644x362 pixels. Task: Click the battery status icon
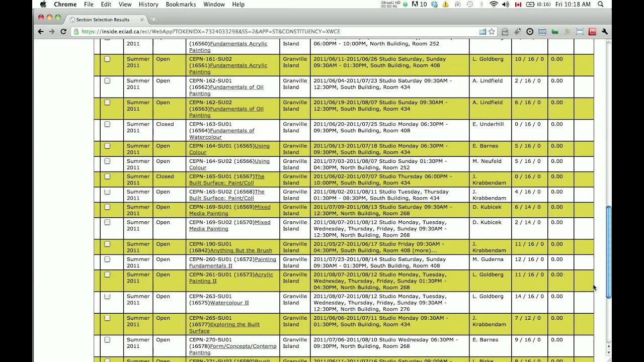point(530,4)
